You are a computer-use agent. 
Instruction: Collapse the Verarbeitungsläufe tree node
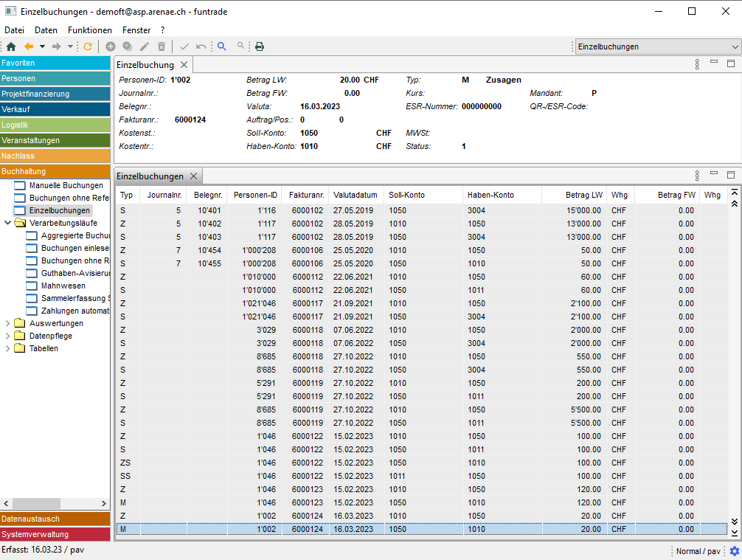click(8, 223)
